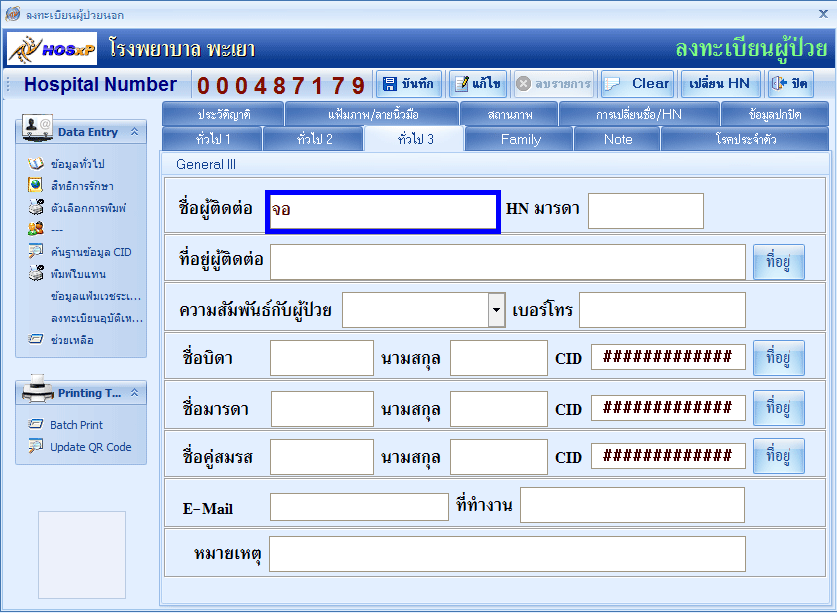Image resolution: width=837 pixels, height=613 pixels.
Task: Click the CID field in ชื่อบิดา row
Action: point(668,357)
